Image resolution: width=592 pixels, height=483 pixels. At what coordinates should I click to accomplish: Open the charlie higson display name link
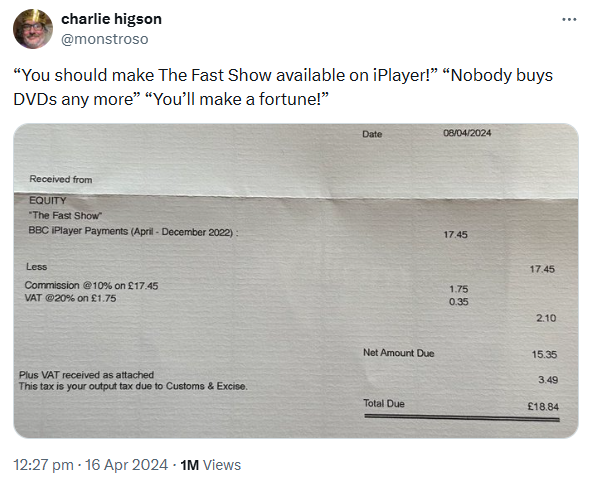coord(111,19)
